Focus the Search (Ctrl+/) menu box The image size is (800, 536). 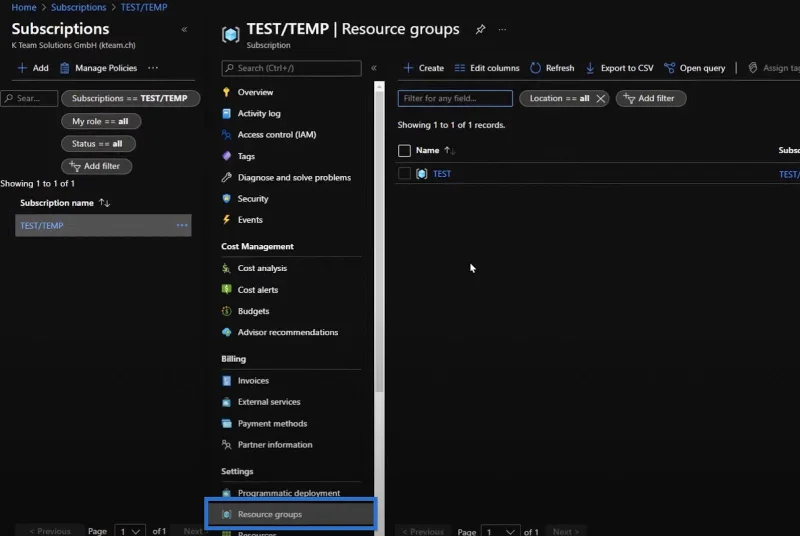coord(291,68)
